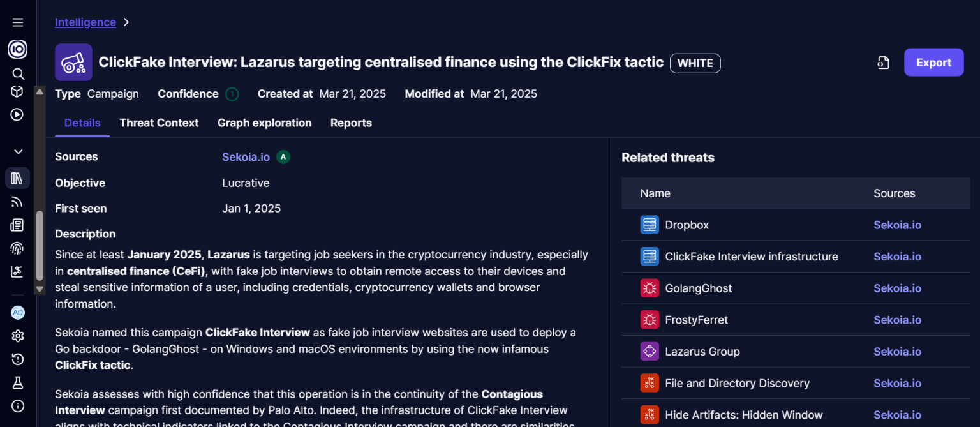980x427 pixels.
Task: Switch to the Threat Context tab
Action: pyautogui.click(x=159, y=123)
